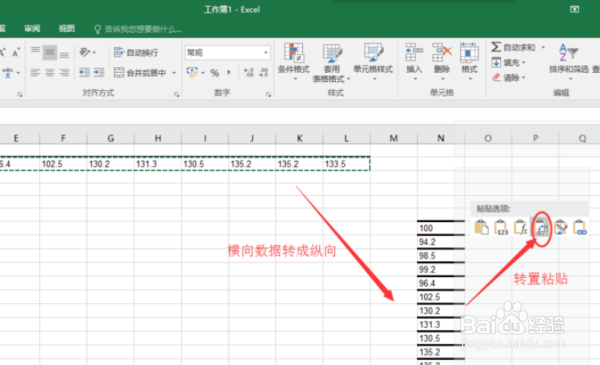Click the Transpose paste option icon
600x365 pixels.
coord(541,228)
